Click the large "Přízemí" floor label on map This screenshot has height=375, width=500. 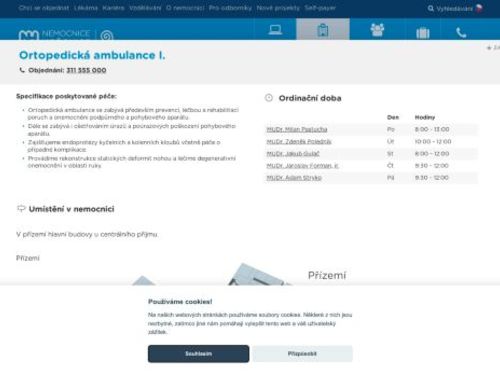[327, 275]
